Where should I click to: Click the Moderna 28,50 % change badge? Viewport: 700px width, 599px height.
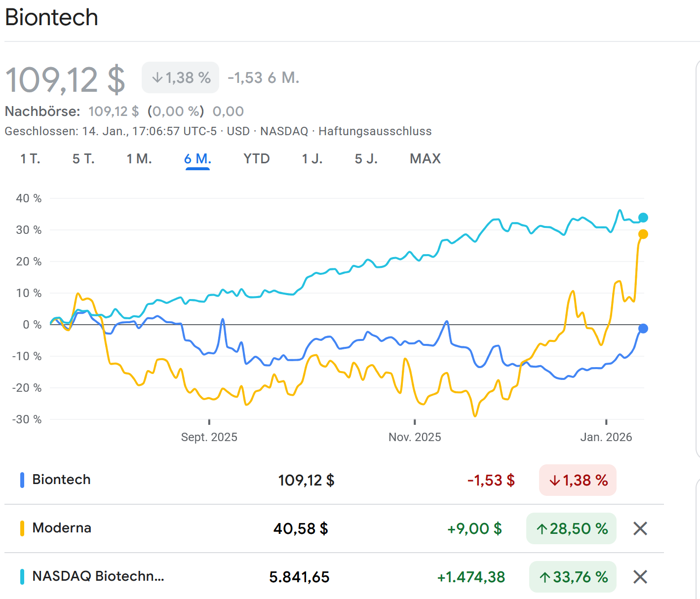(571, 528)
